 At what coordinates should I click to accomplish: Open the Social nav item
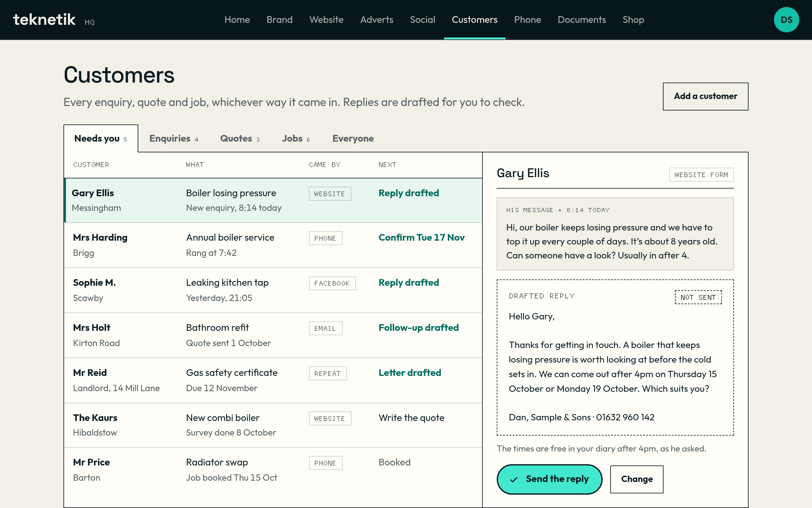click(x=422, y=19)
